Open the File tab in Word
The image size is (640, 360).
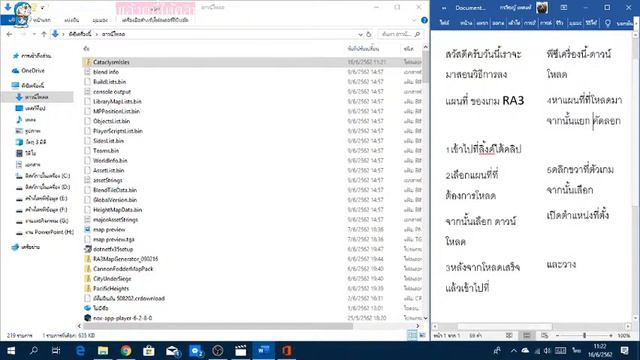[444, 23]
